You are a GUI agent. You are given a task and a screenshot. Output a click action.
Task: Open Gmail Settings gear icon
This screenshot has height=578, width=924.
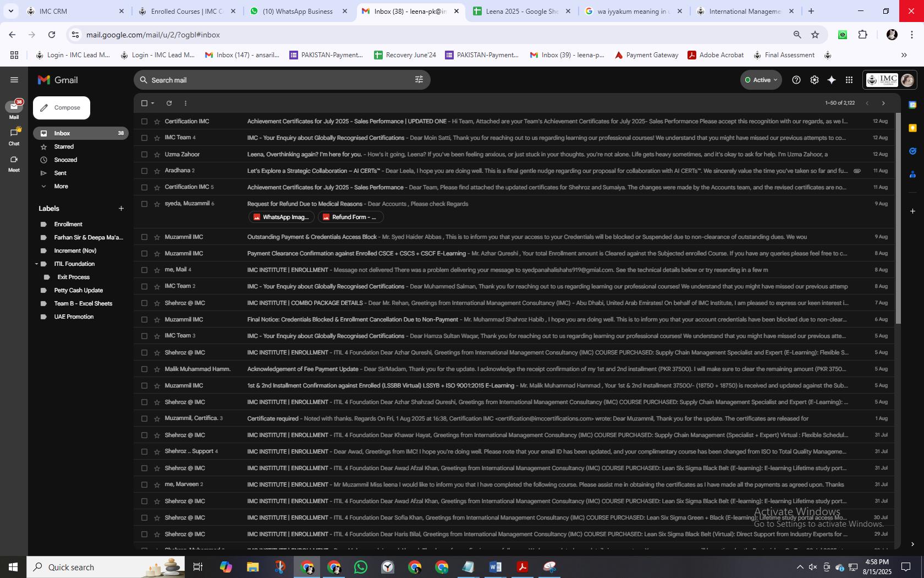tap(814, 80)
